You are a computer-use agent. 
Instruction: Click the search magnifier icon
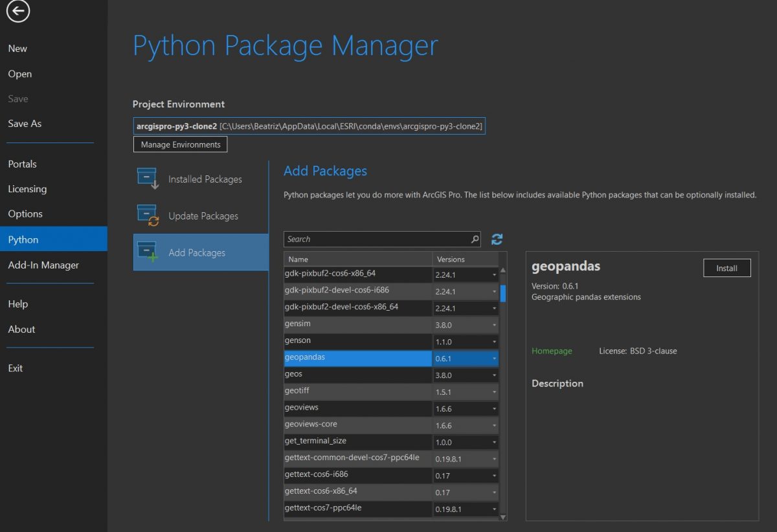[475, 239]
